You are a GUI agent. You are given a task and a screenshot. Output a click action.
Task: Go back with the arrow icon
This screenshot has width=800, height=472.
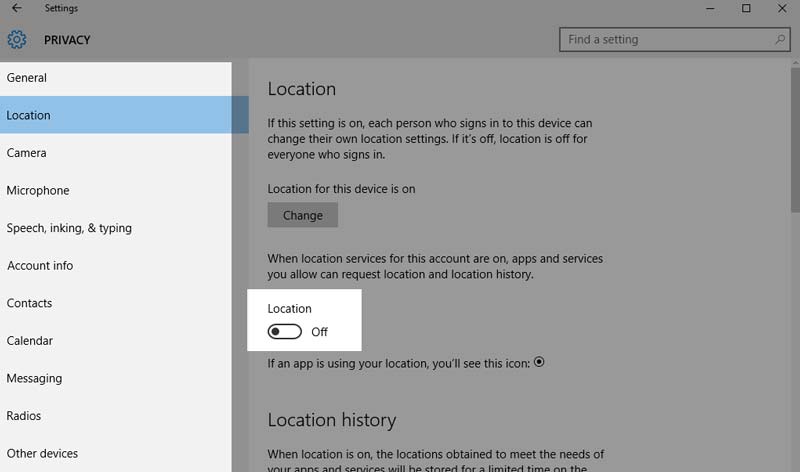point(16,8)
